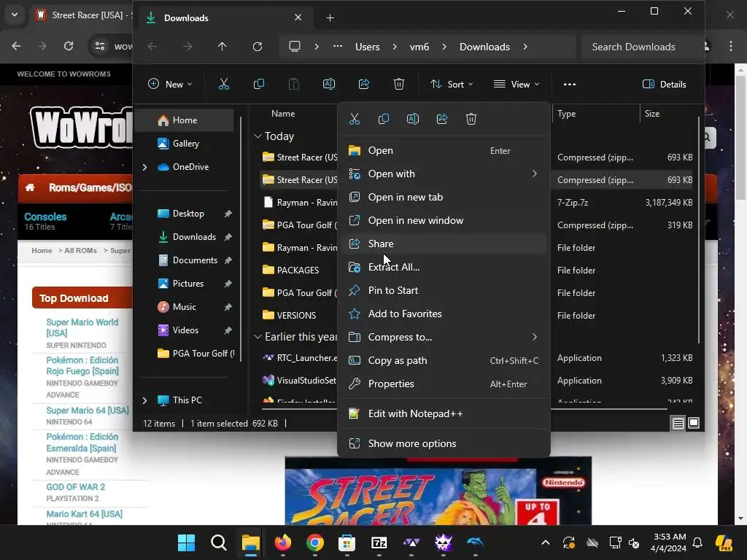Screen dimensions: 747x560
Task: Choose Extract All... in context menu
Action: pos(444,267)
